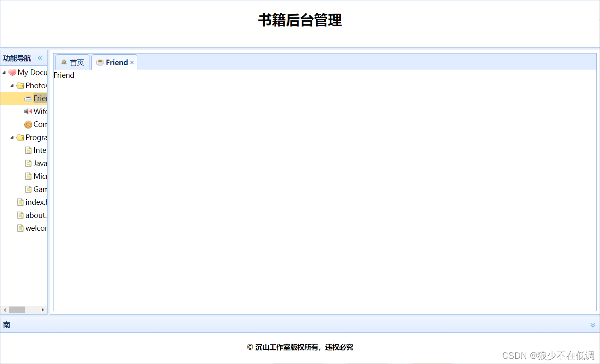Click the document icon beside index.html
The image size is (600, 364).
(20, 202)
